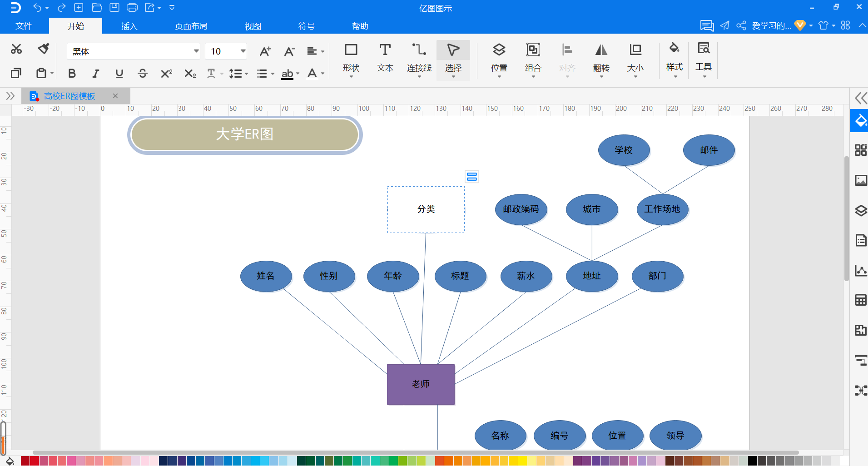Select the Format Painter brush icon
868x466 pixels.
pos(44,49)
